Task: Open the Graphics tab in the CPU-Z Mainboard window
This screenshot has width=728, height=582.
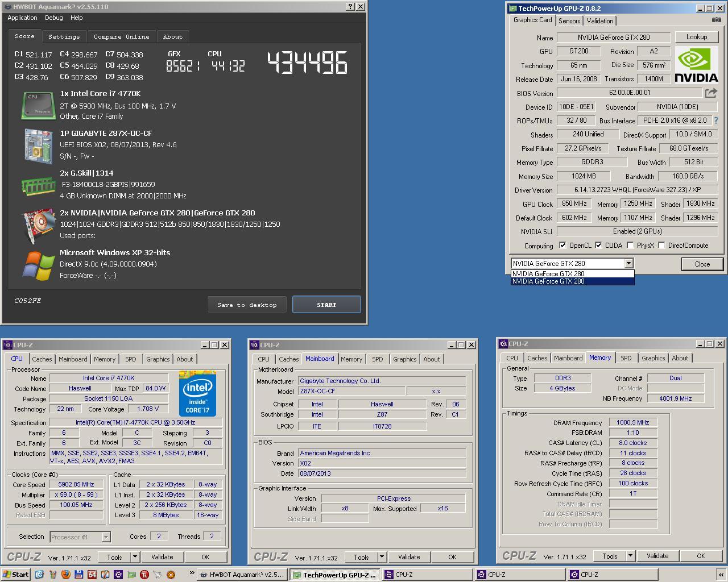Action: (x=405, y=359)
